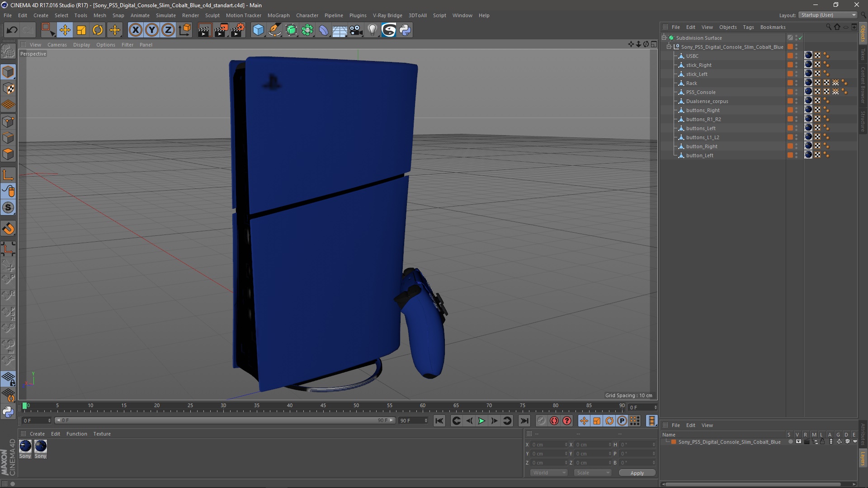
Task: Select the Dualsense_corpus object
Action: pyautogui.click(x=707, y=101)
